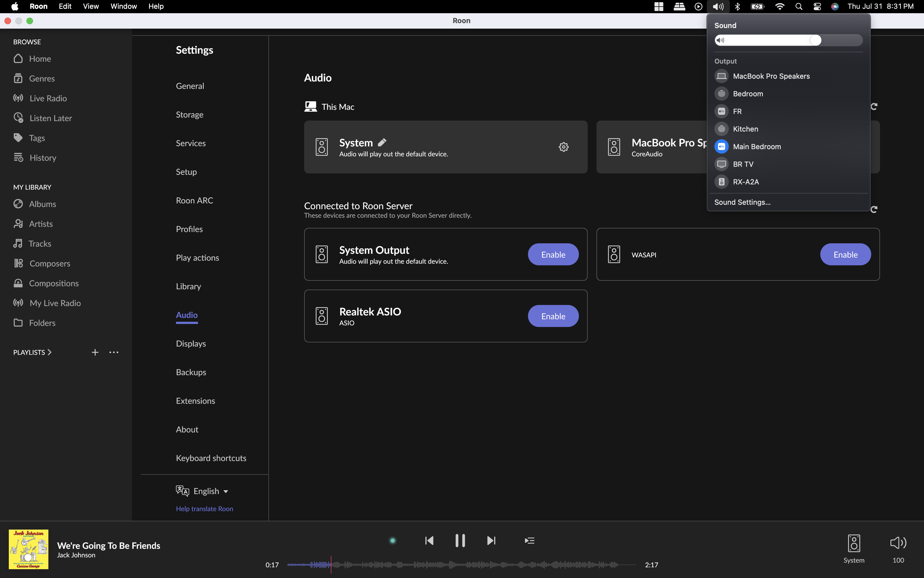The image size is (924, 578).
Task: Select FR as sound output
Action: (x=788, y=111)
